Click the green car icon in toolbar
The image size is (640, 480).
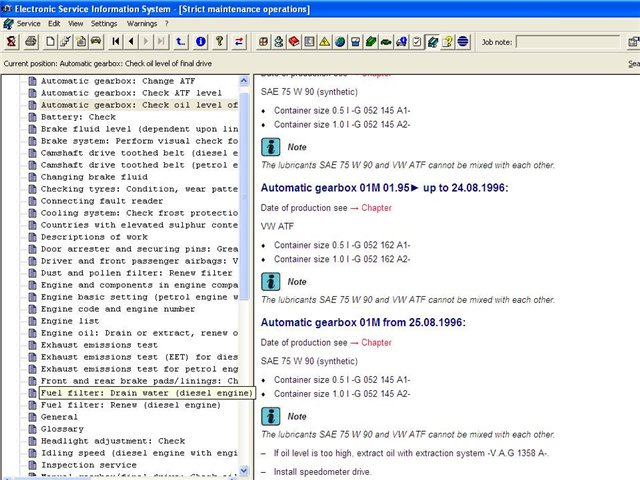click(x=386, y=42)
